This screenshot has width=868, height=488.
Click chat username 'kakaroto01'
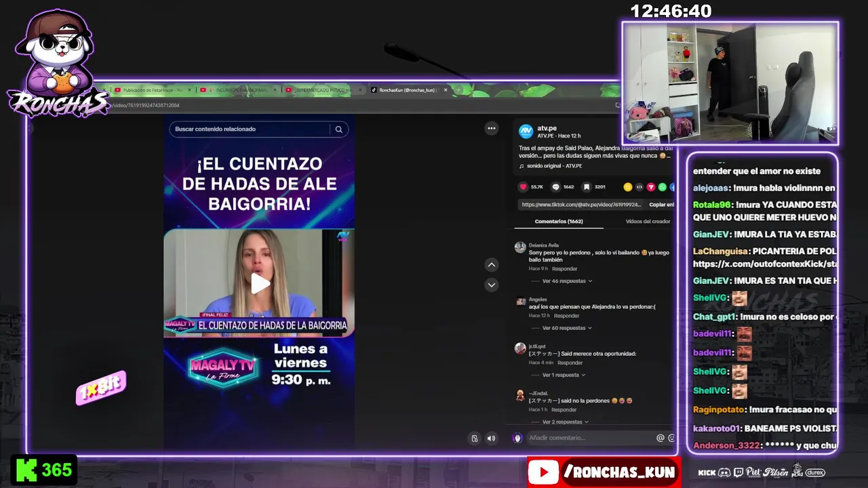[717, 428]
